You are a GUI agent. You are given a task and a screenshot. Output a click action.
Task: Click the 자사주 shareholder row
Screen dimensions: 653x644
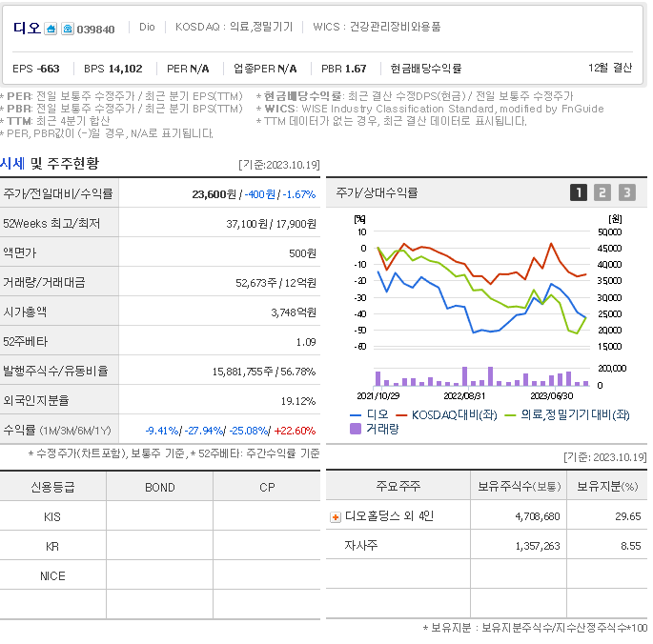(360, 545)
